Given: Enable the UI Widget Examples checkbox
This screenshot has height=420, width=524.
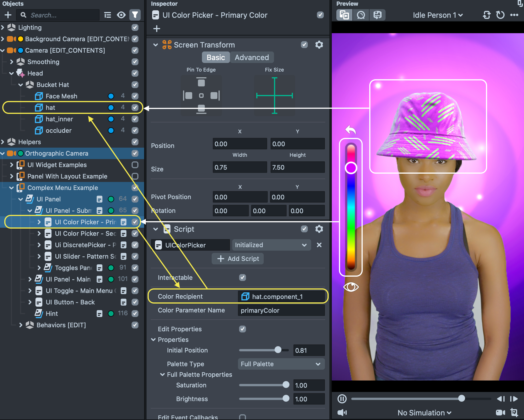Looking at the screenshot, I should (135, 165).
